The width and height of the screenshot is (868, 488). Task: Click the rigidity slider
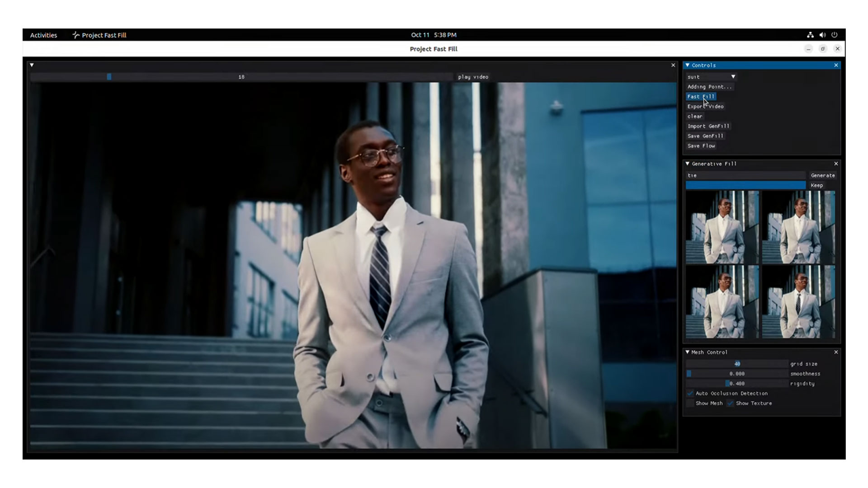coord(737,383)
